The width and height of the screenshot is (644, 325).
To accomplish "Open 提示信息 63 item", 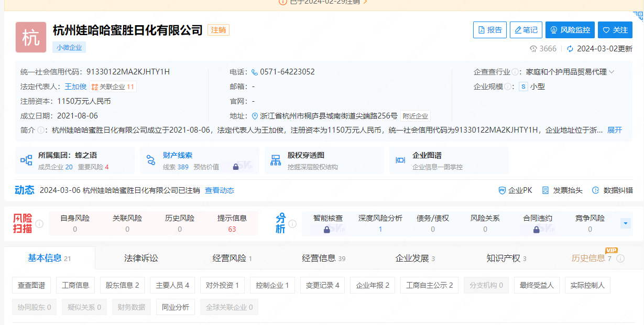I will pos(232,223).
